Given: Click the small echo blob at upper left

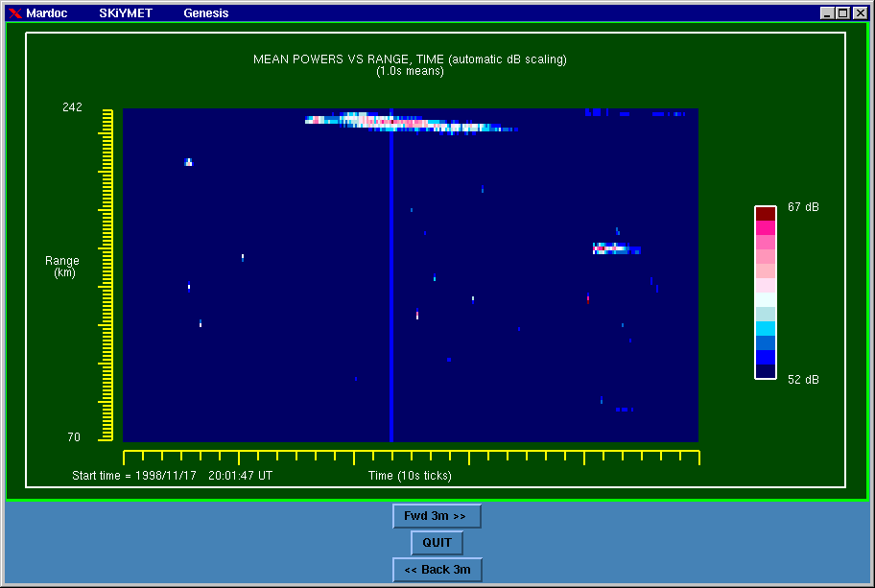Looking at the screenshot, I should click(188, 162).
